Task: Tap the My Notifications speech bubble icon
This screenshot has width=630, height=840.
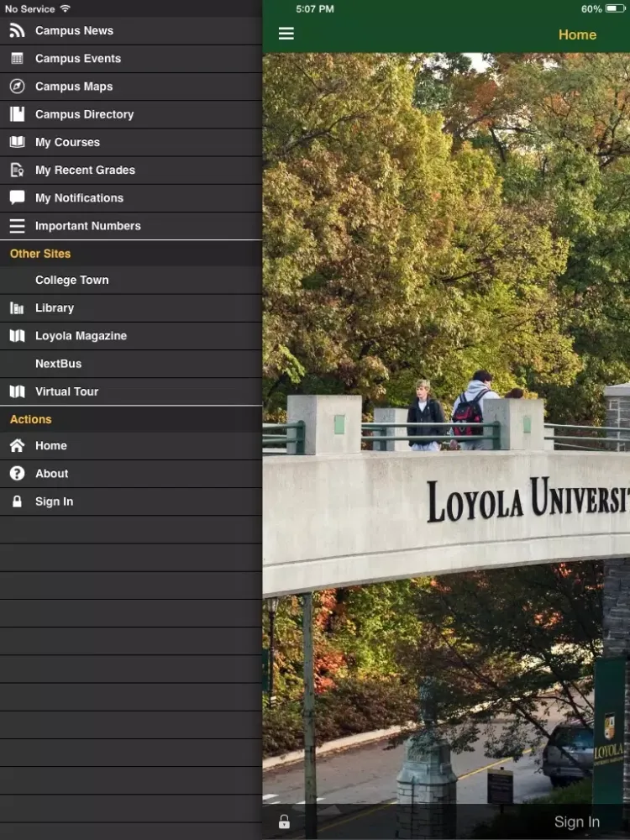Action: 17,197
